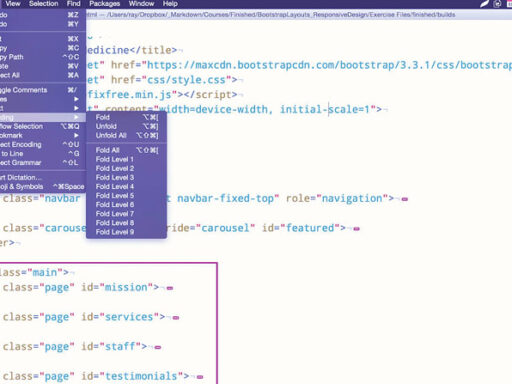Screen dimensions: 512x384
Task: Unfold the fold marker after id="staff"
Action: tap(158, 347)
